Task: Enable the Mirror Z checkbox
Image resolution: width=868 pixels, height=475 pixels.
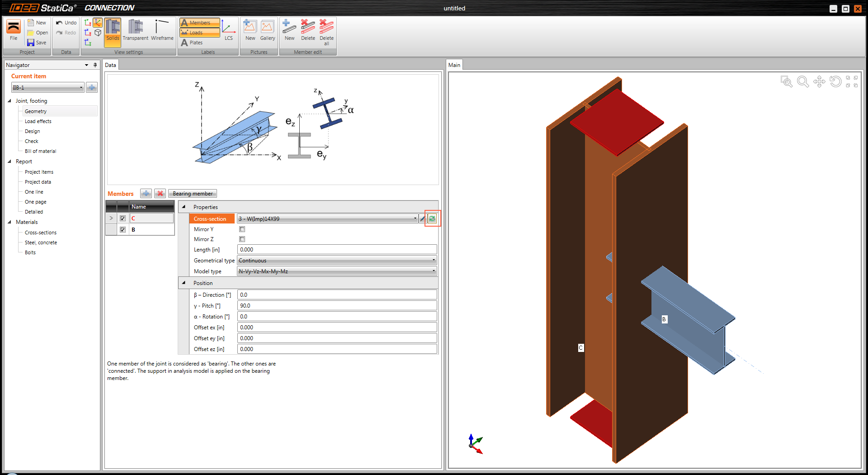Action: tap(242, 239)
